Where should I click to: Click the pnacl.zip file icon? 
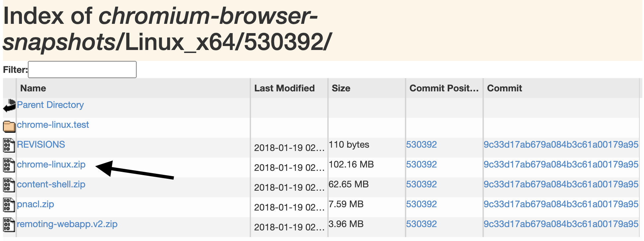pyautogui.click(x=9, y=205)
